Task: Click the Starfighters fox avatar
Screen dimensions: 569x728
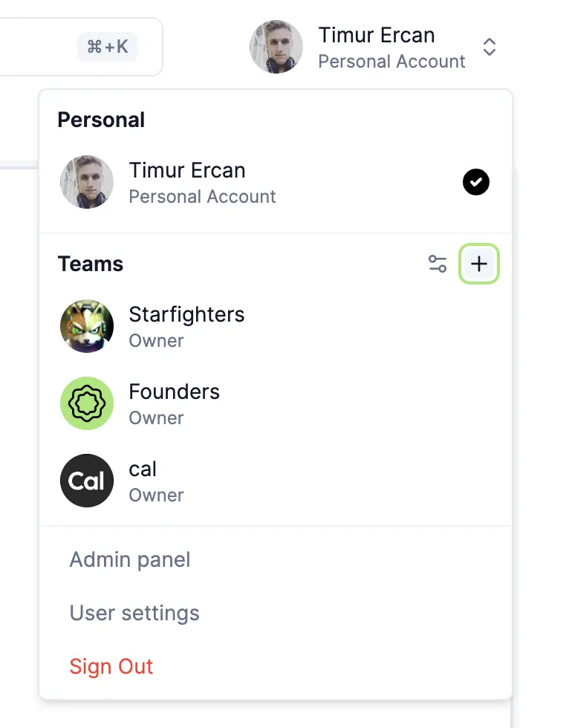Action: (x=87, y=326)
